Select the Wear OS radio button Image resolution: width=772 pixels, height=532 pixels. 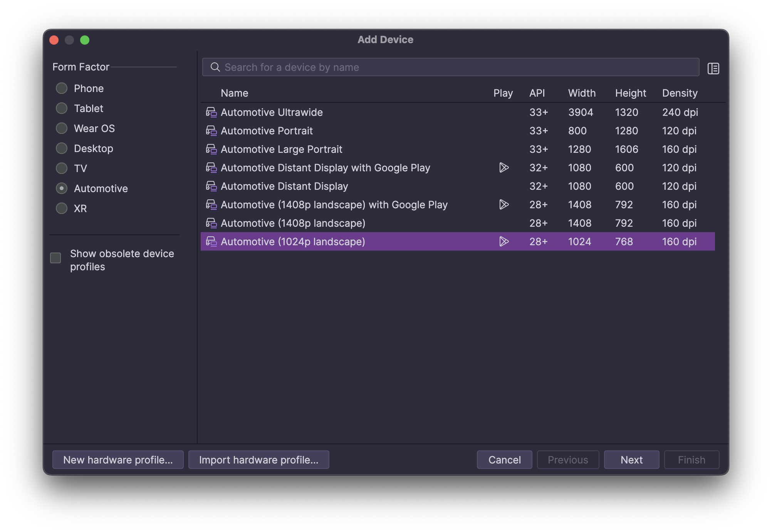[62, 129]
